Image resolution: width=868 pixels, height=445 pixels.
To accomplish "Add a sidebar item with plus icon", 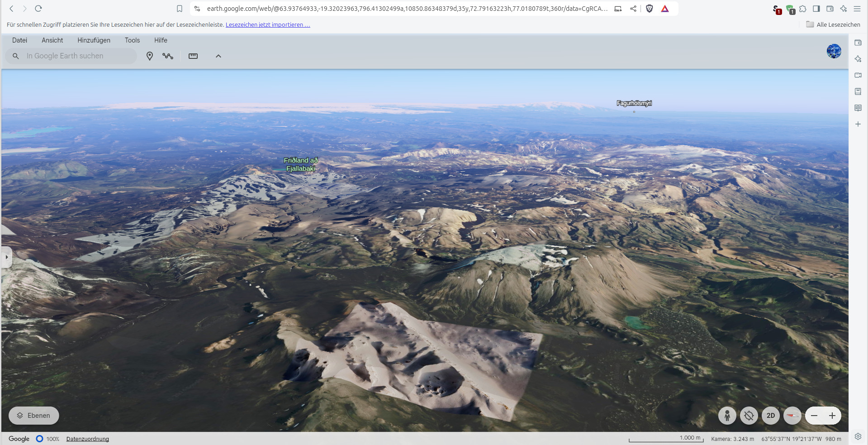I will click(858, 124).
